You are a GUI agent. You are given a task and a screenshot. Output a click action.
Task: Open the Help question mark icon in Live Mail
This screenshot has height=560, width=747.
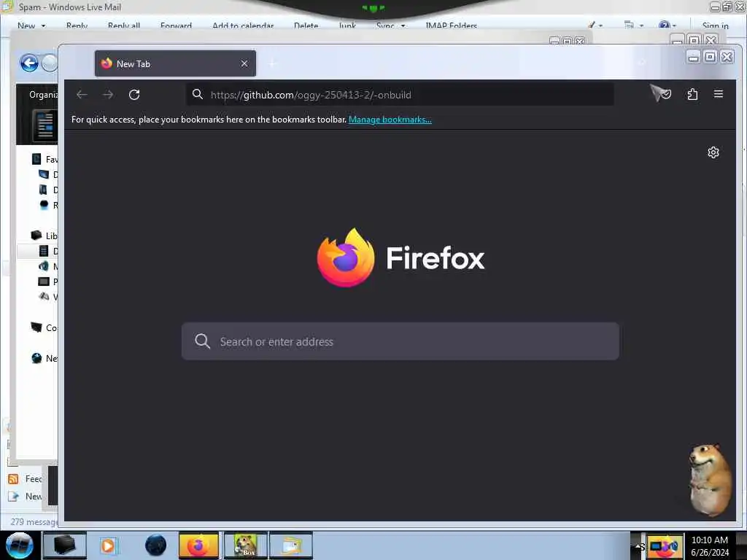[x=664, y=26]
